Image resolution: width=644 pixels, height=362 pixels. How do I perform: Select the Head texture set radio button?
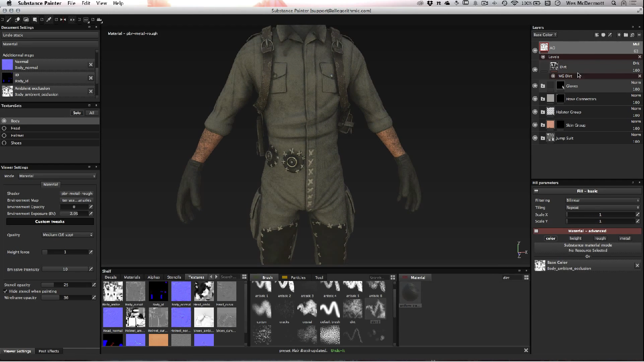coord(4,128)
